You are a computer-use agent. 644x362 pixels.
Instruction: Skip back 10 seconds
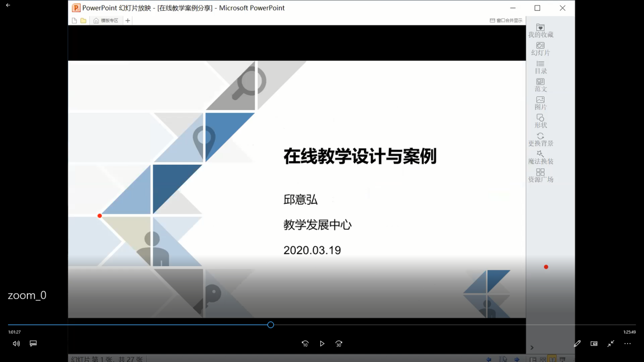point(305,344)
